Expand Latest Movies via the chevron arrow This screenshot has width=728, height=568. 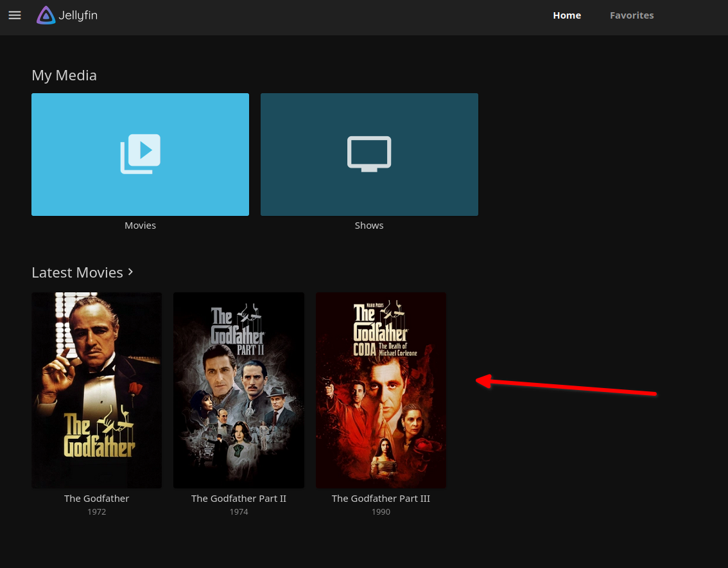pos(130,272)
